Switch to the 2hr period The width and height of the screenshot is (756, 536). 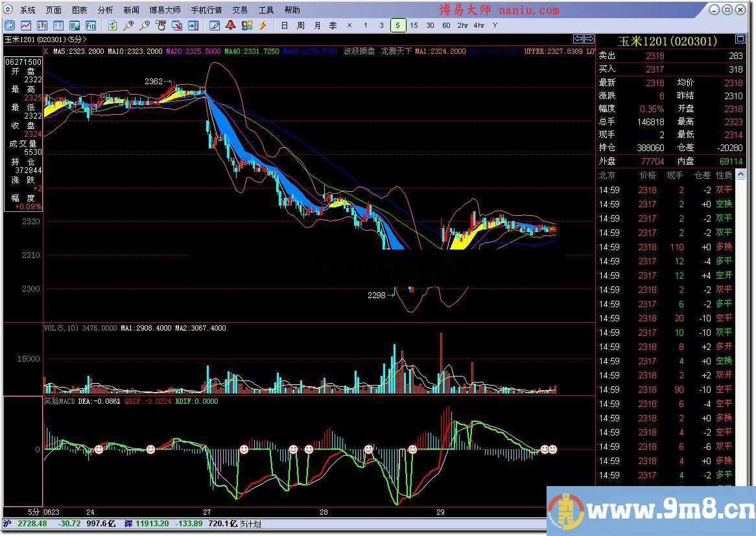point(463,25)
